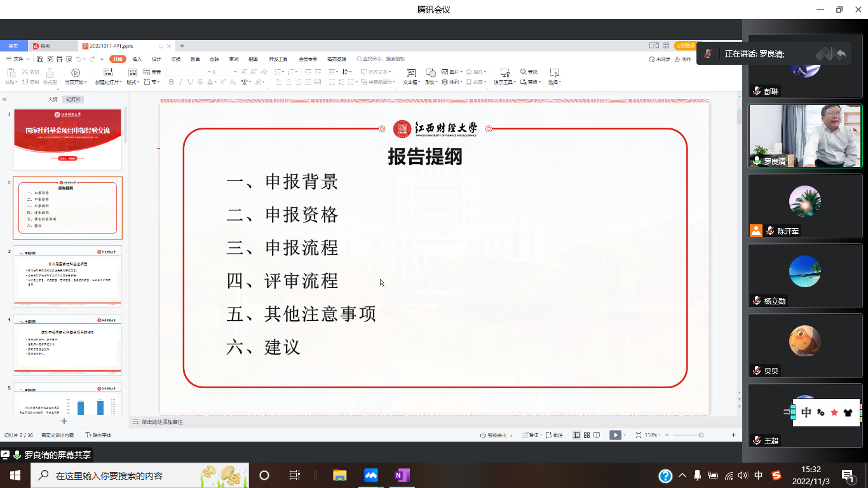
Task: Select slide 3 thumbnail in slide panel
Action: (x=67, y=276)
